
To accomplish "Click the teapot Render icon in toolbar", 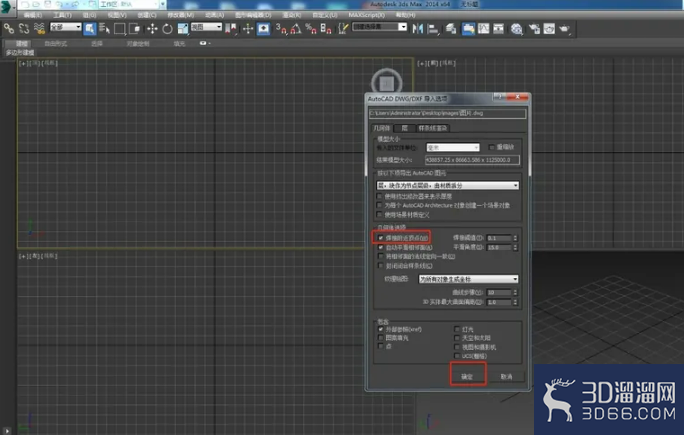I will (x=563, y=29).
